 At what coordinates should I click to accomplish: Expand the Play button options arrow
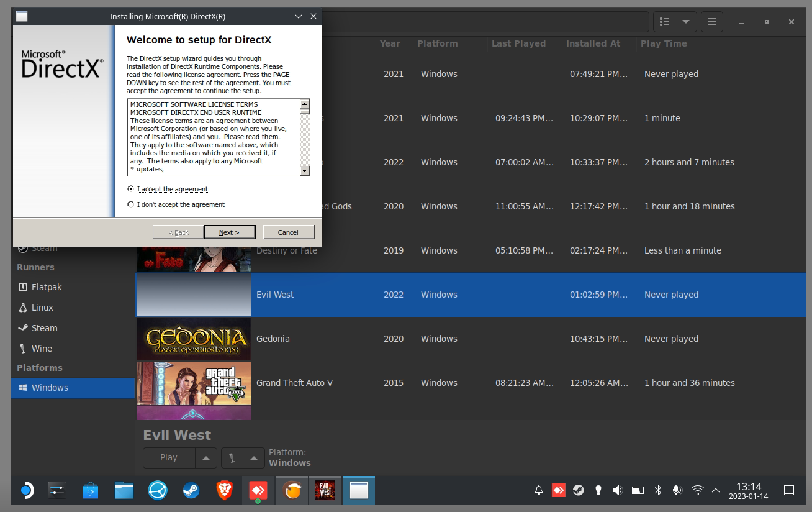point(206,458)
